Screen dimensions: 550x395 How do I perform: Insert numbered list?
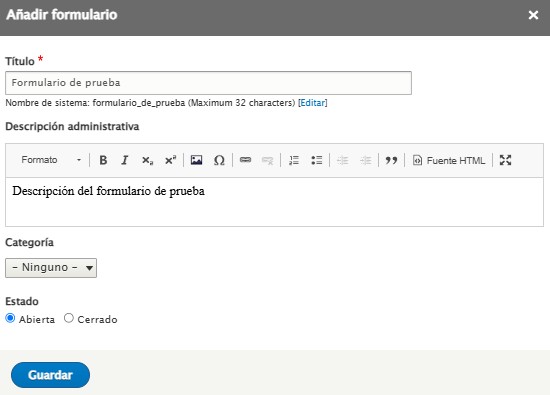click(294, 160)
